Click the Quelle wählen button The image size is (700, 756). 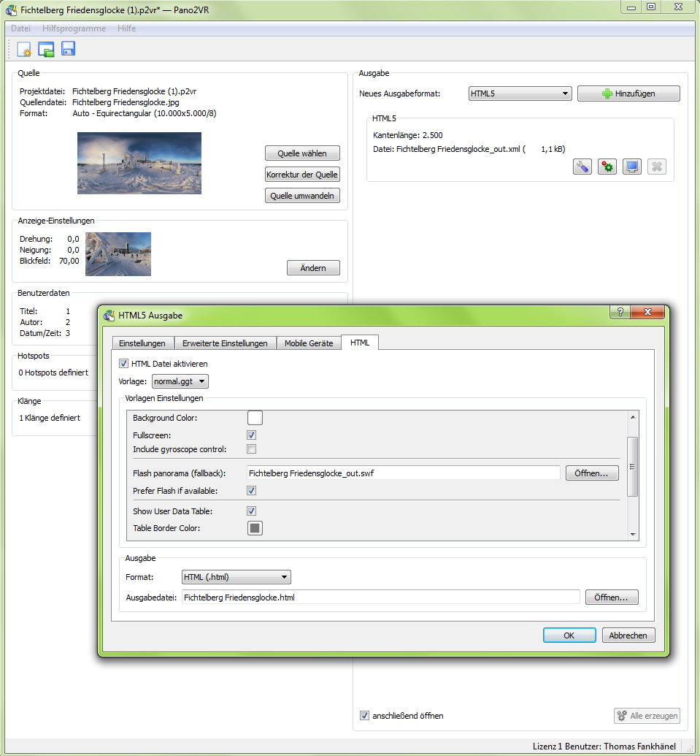click(302, 153)
